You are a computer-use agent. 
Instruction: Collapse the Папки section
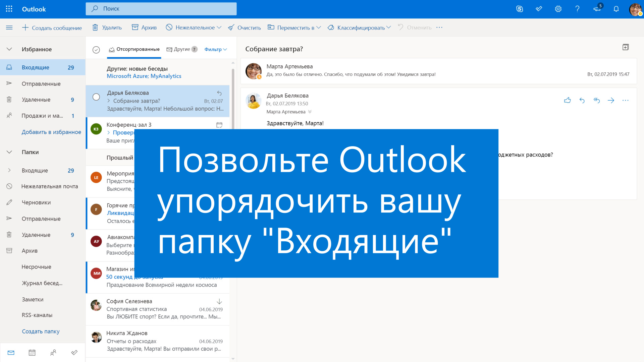click(9, 152)
